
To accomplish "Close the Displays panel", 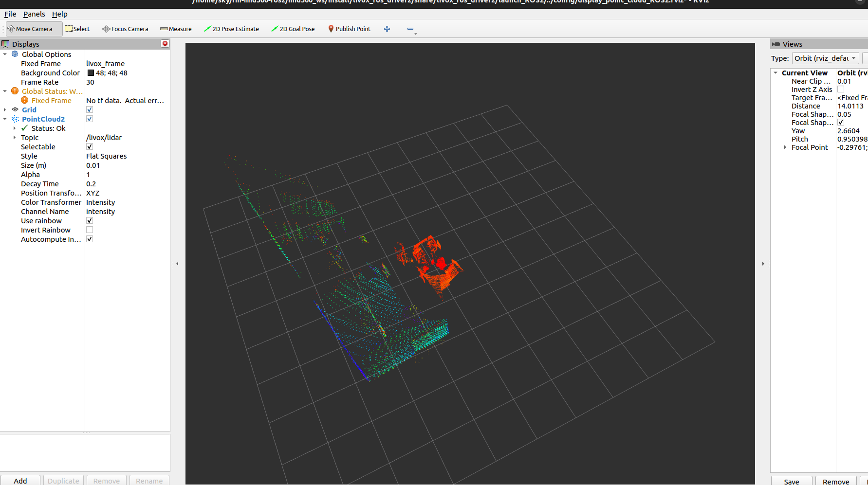I will point(165,44).
